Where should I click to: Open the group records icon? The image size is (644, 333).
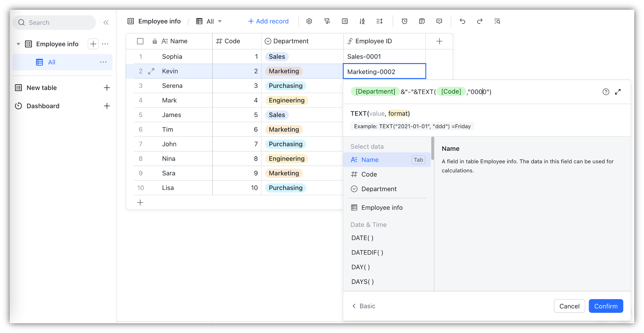tap(345, 21)
